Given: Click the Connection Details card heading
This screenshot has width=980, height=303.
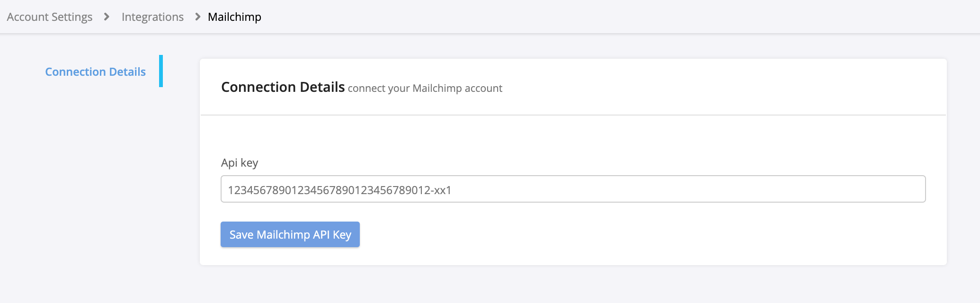Looking at the screenshot, I should point(283,87).
